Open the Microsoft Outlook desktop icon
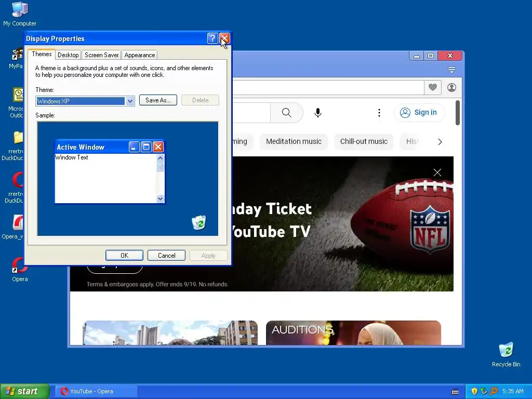Screen dimensions: 532x399 pos(16,102)
